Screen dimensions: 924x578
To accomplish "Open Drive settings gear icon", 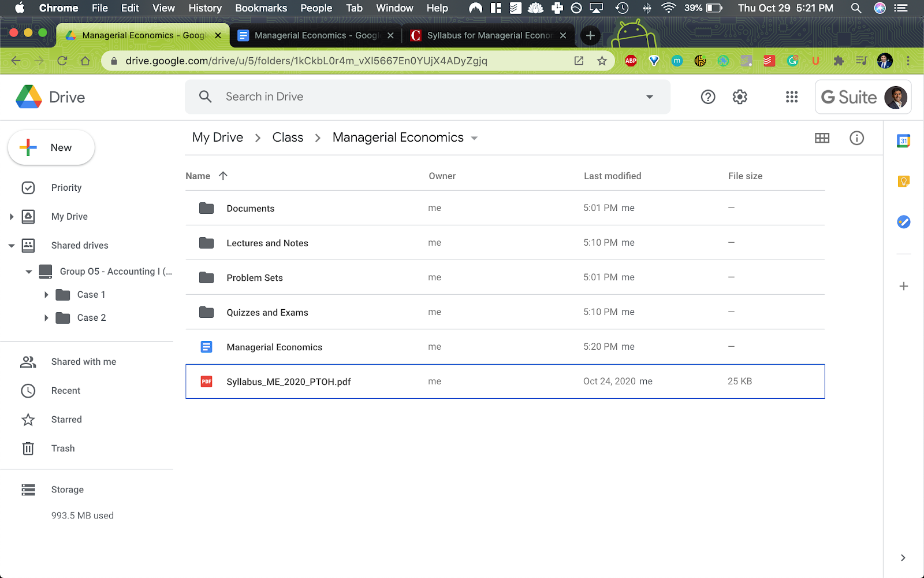I will coord(740,97).
